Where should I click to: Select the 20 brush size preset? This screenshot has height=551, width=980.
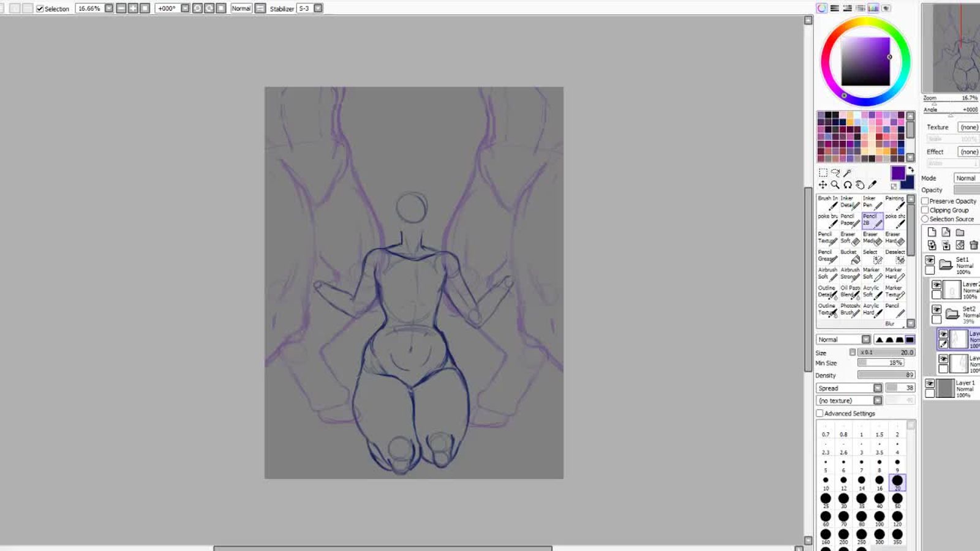(x=897, y=482)
